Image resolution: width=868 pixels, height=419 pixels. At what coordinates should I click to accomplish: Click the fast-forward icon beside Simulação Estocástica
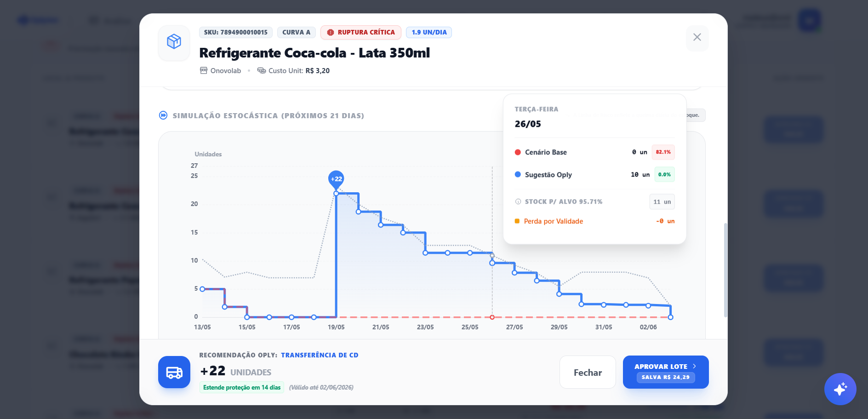[163, 115]
